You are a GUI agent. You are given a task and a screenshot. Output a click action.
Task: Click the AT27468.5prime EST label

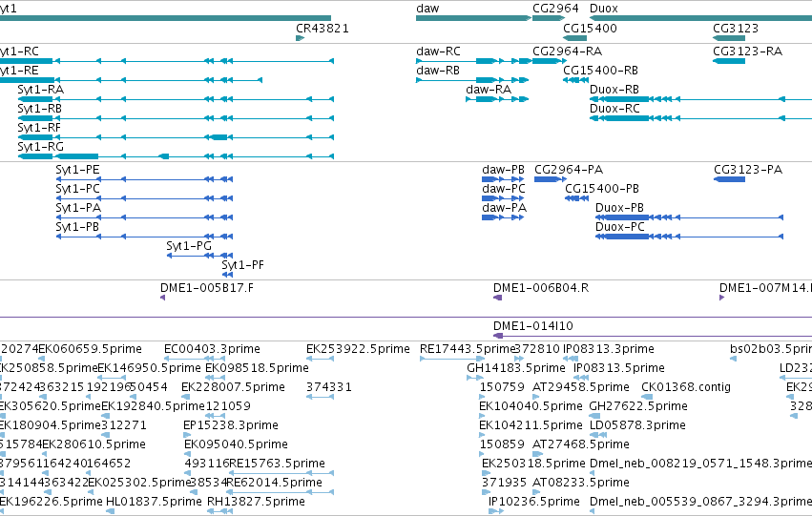pos(581,444)
